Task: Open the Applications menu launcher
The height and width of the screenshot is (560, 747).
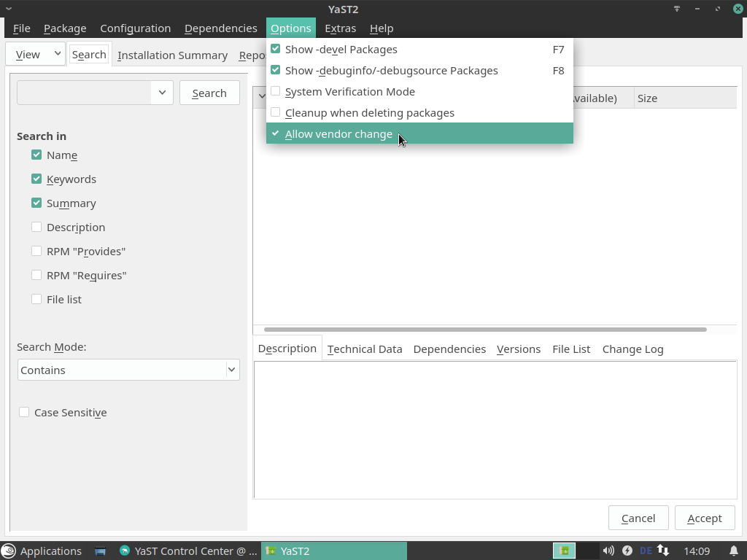Action: tap(42, 551)
